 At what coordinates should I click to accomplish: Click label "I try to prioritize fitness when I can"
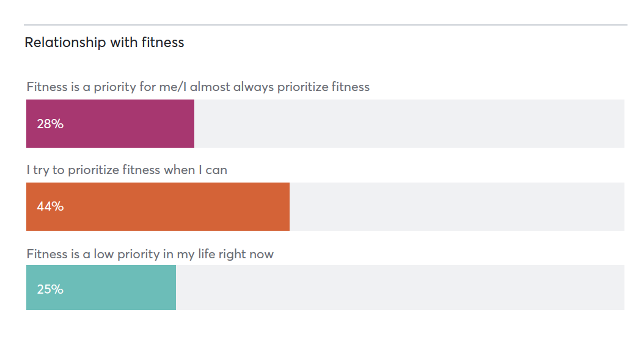(126, 170)
